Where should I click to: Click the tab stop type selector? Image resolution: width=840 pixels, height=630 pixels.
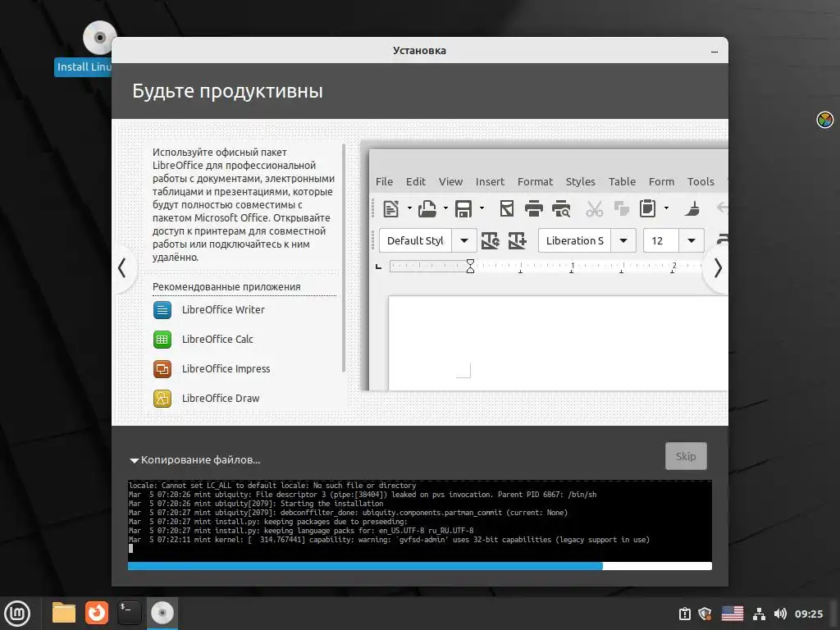(x=379, y=267)
